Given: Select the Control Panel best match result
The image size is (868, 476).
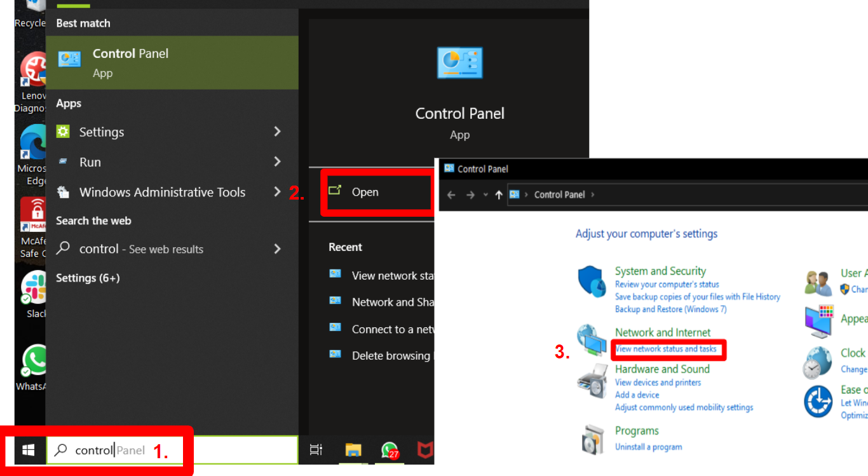Looking at the screenshot, I should tap(172, 62).
